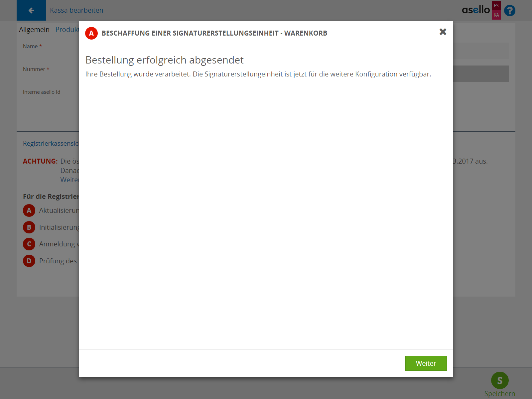Select step A Aktualisierung circle icon
This screenshot has height=399, width=532.
[x=29, y=210]
